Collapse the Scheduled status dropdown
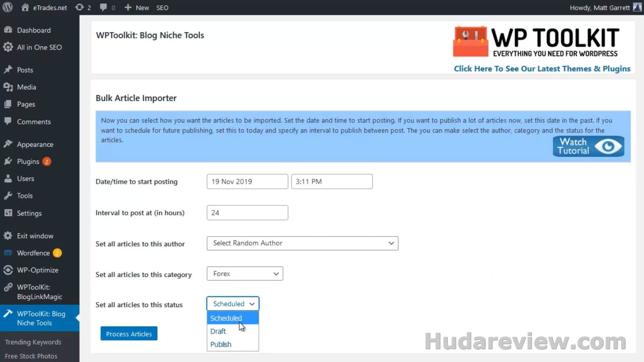 point(233,304)
